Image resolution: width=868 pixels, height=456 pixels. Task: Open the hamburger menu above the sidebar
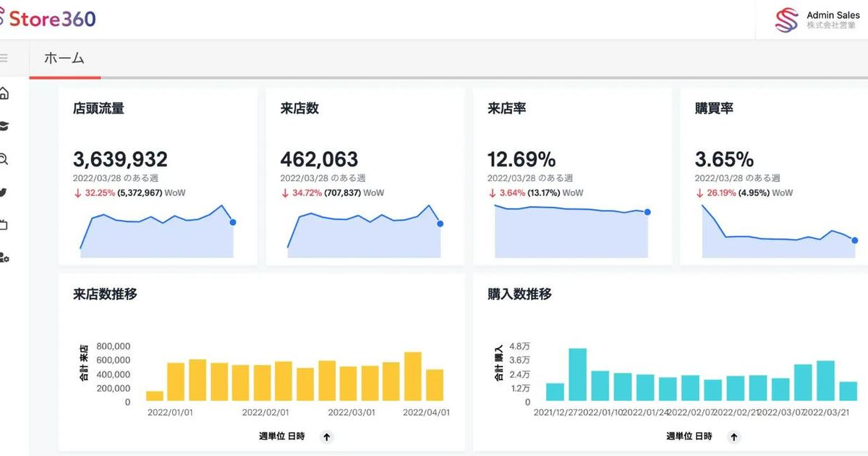[6, 58]
